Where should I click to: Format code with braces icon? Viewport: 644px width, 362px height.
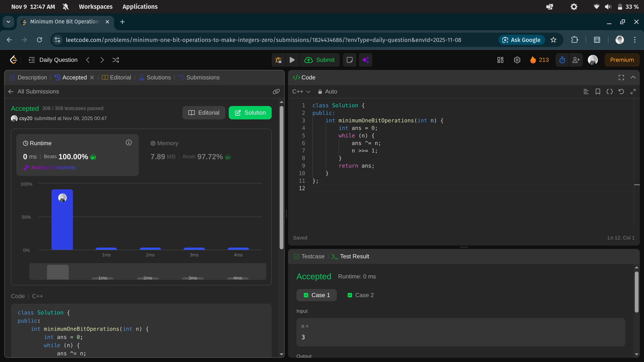(609, 92)
